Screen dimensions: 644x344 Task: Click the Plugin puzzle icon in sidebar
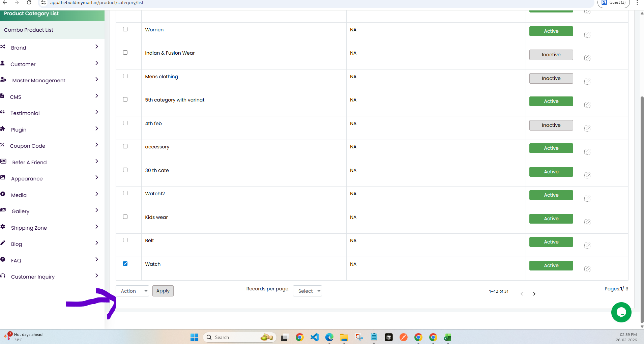click(x=3, y=129)
